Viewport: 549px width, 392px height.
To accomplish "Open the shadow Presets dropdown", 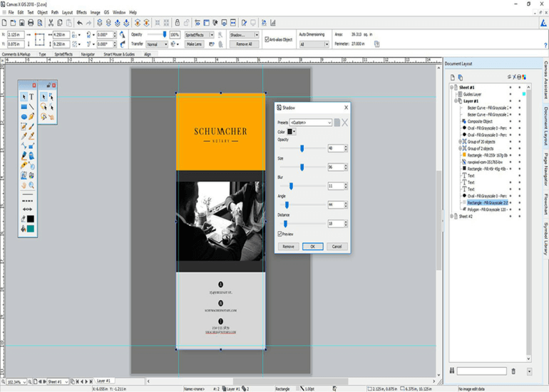I will tap(312, 123).
